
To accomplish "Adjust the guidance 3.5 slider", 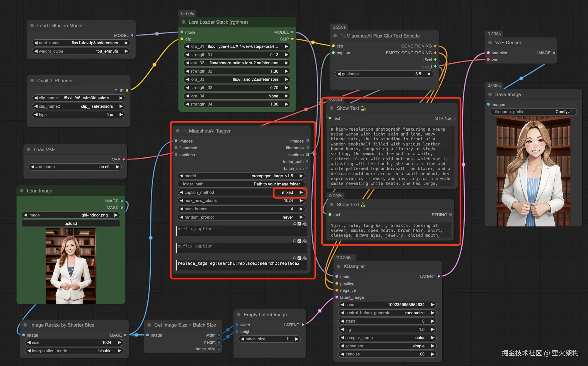I will coord(384,74).
